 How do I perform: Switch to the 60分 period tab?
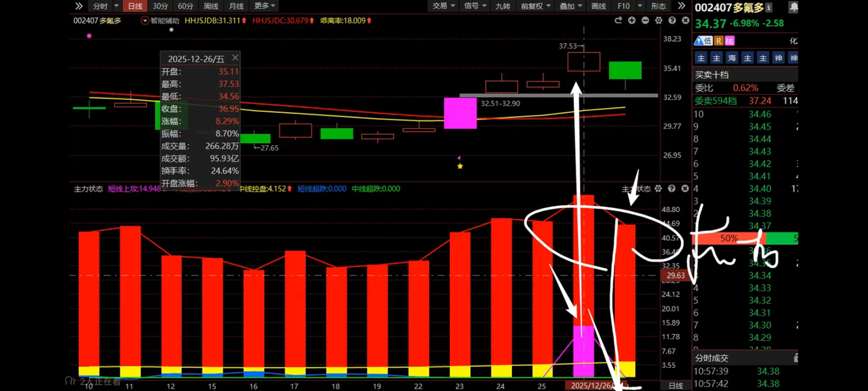click(x=186, y=6)
